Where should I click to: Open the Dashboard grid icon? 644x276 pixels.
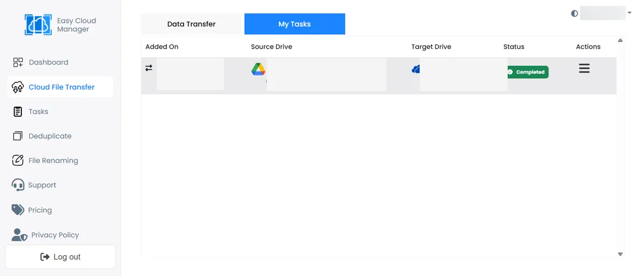tap(18, 62)
